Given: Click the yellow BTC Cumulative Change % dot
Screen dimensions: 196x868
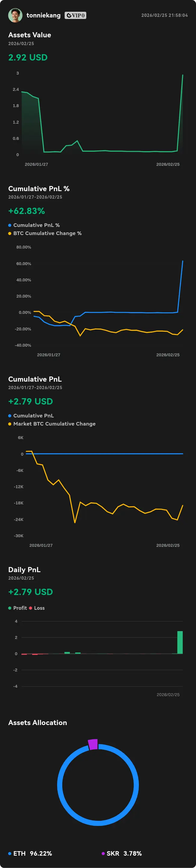Looking at the screenshot, I should [x=10, y=233].
